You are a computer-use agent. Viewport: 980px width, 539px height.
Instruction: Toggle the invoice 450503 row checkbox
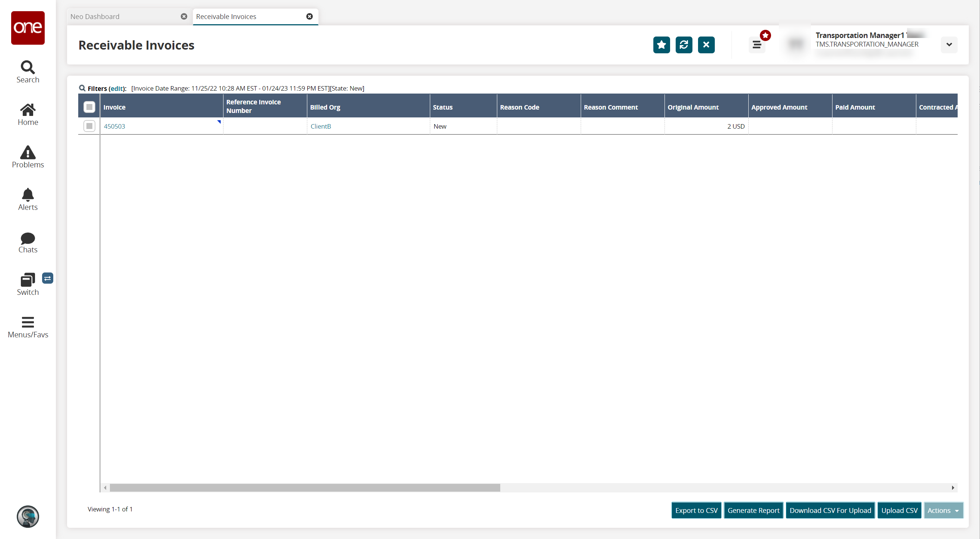click(x=89, y=126)
